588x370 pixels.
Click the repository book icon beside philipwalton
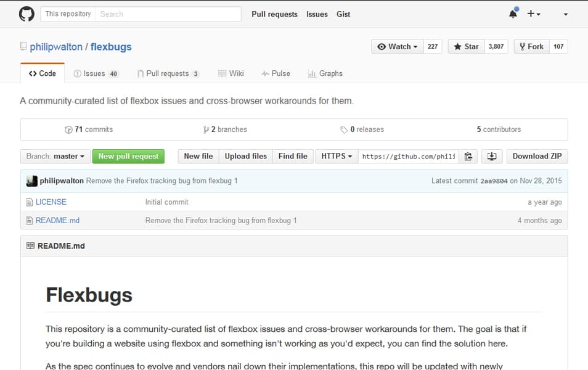pos(23,46)
